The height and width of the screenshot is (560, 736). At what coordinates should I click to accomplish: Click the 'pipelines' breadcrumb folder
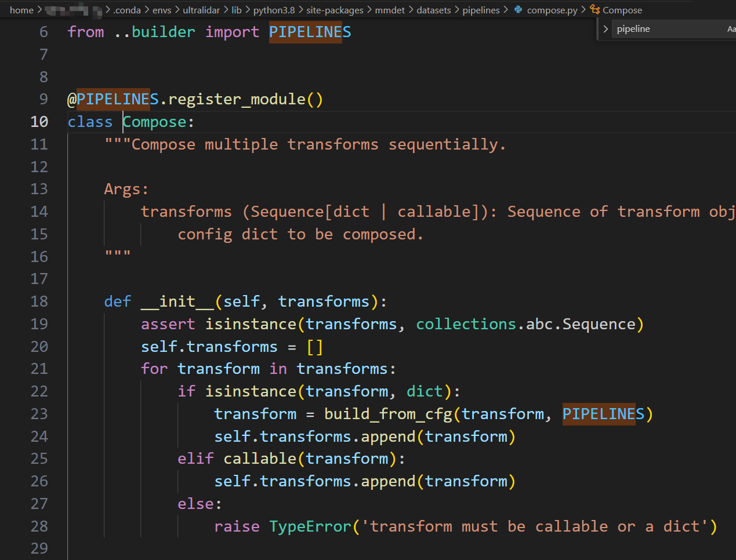(481, 10)
